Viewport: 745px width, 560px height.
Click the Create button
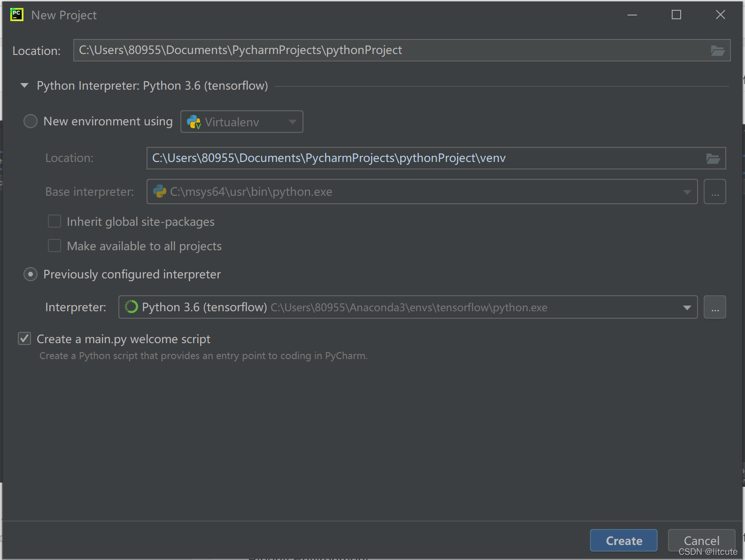point(624,541)
